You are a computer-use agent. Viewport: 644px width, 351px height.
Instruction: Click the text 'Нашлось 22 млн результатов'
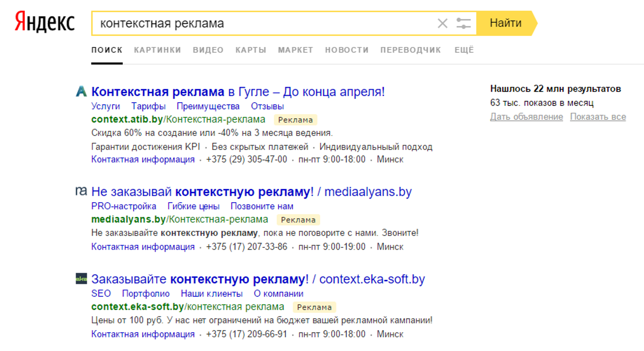click(556, 89)
